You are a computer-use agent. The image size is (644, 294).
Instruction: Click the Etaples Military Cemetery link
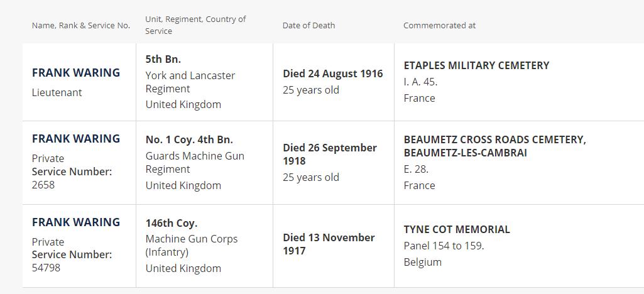tap(476, 65)
